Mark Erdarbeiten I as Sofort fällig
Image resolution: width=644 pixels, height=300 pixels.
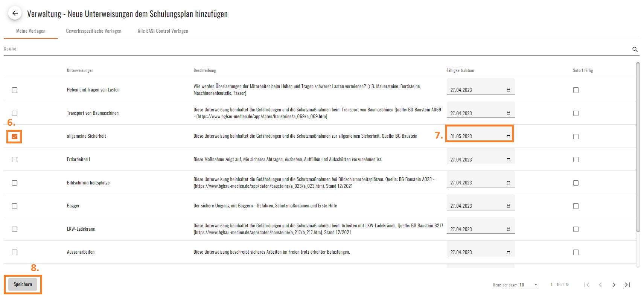(x=576, y=160)
